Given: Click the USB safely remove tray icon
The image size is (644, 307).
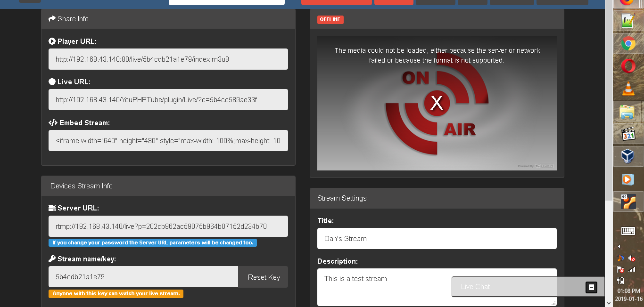Looking at the screenshot, I should pos(621,281).
